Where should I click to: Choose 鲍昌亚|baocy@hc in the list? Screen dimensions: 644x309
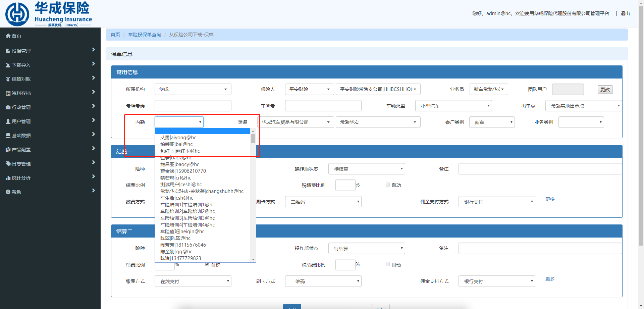179,164
